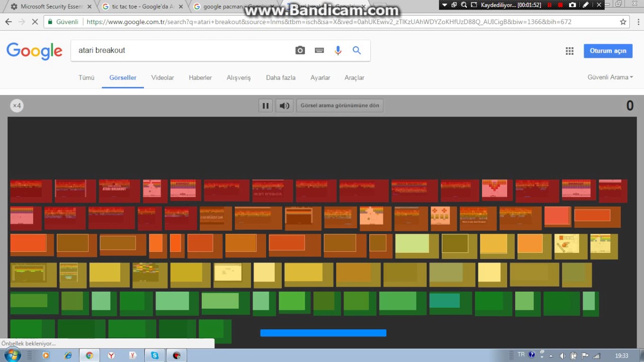Stop loading the page with X button
This screenshot has height=362, width=644.
coord(35,22)
